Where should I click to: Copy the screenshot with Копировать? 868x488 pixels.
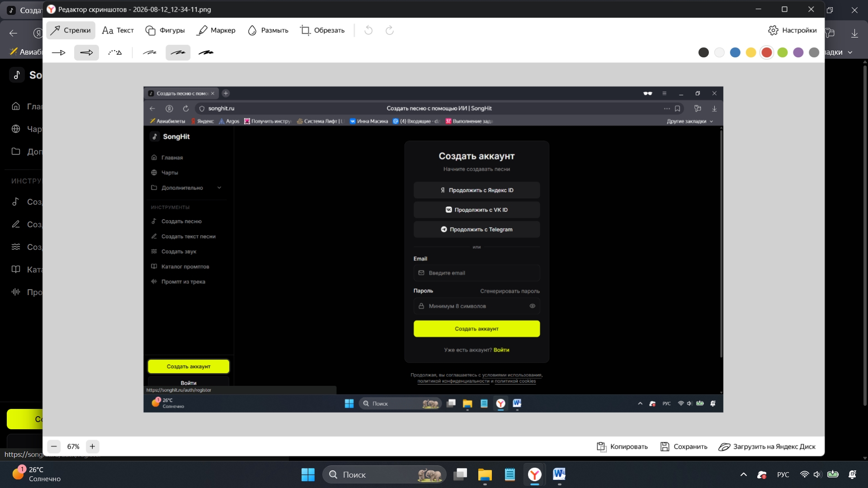pos(622,446)
